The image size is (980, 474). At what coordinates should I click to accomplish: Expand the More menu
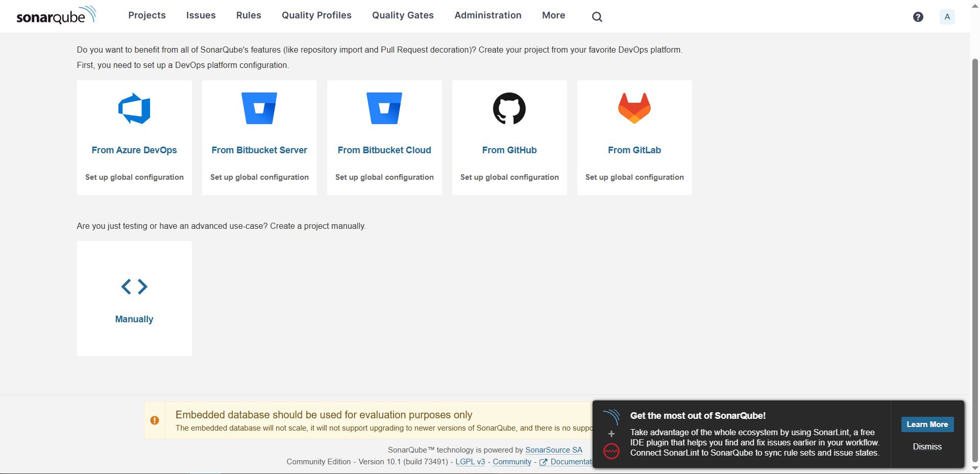[553, 15]
